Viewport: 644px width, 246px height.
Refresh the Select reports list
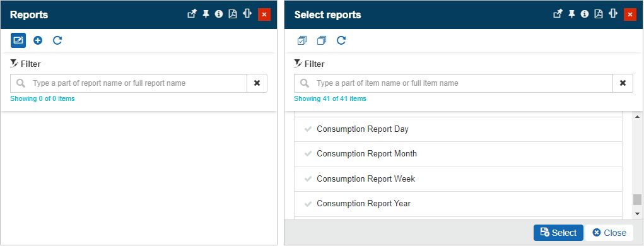(x=341, y=40)
